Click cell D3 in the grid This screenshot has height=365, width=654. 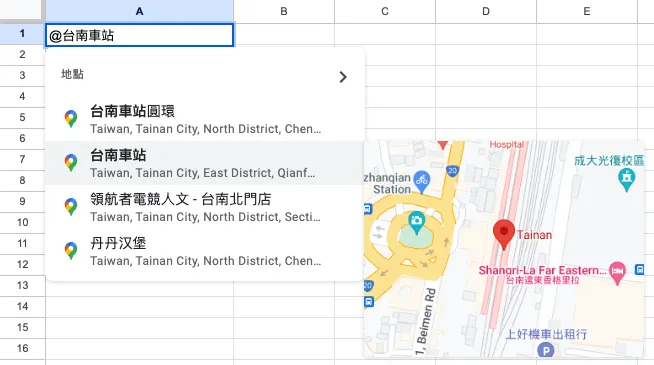click(486, 76)
